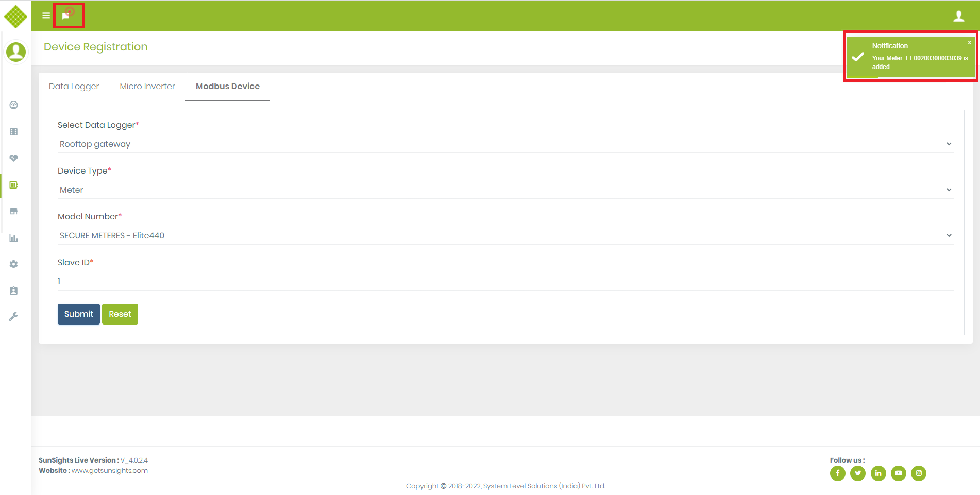Open the Model Number dropdown
Image resolution: width=980 pixels, height=495 pixels.
tap(505, 236)
